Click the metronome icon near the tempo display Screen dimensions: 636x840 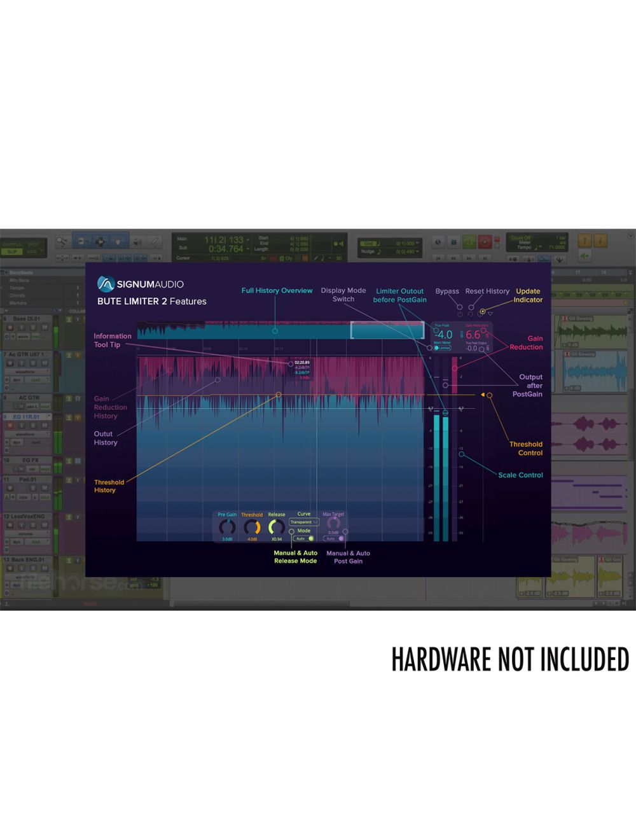click(x=439, y=241)
